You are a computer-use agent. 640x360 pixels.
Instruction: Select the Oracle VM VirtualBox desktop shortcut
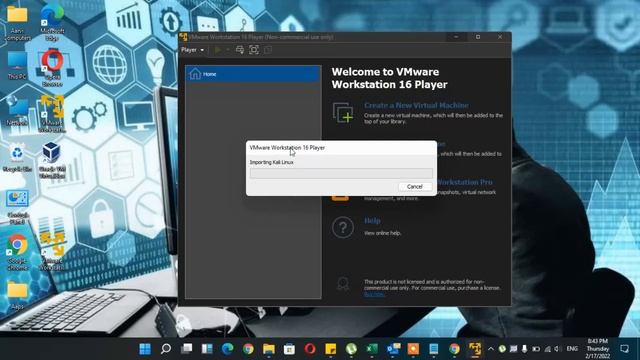click(52, 160)
